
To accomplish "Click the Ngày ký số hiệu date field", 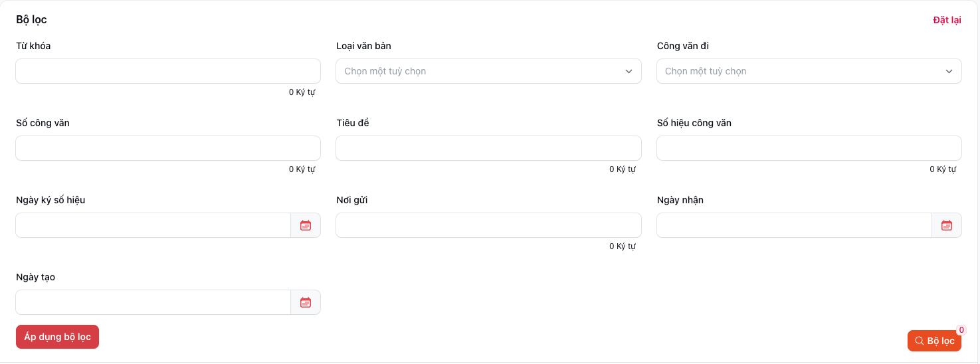I will coord(153,225).
